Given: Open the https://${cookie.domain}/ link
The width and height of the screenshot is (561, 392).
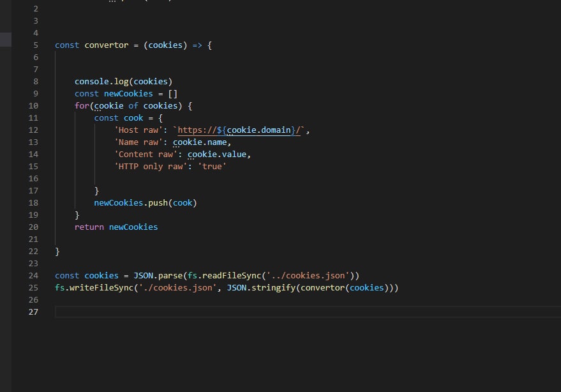Looking at the screenshot, I should pyautogui.click(x=239, y=130).
